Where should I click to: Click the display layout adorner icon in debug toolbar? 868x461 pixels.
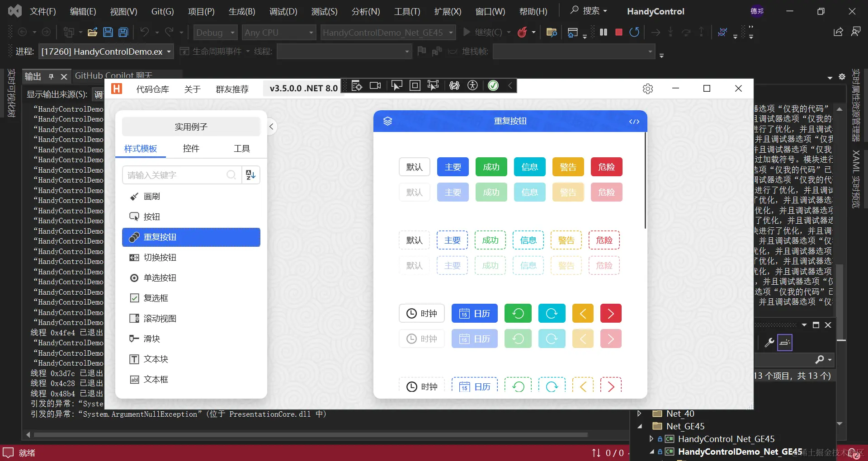[415, 85]
